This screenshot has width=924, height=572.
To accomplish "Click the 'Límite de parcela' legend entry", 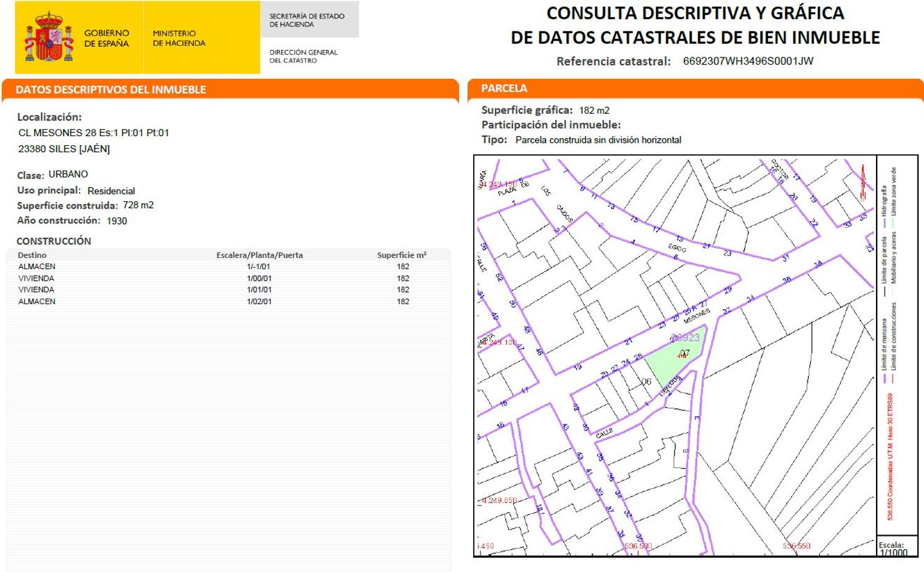I will 885,266.
